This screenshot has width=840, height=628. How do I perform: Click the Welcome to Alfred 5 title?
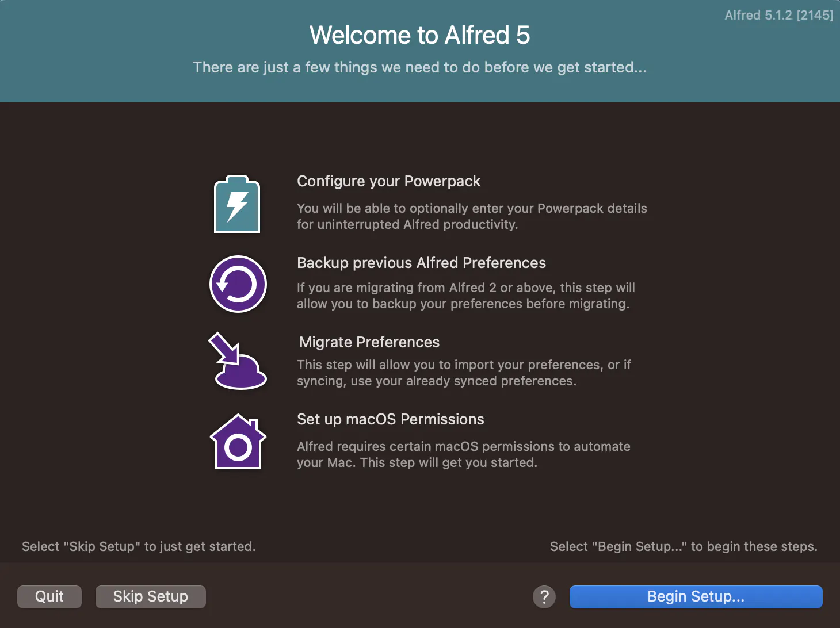(x=419, y=35)
